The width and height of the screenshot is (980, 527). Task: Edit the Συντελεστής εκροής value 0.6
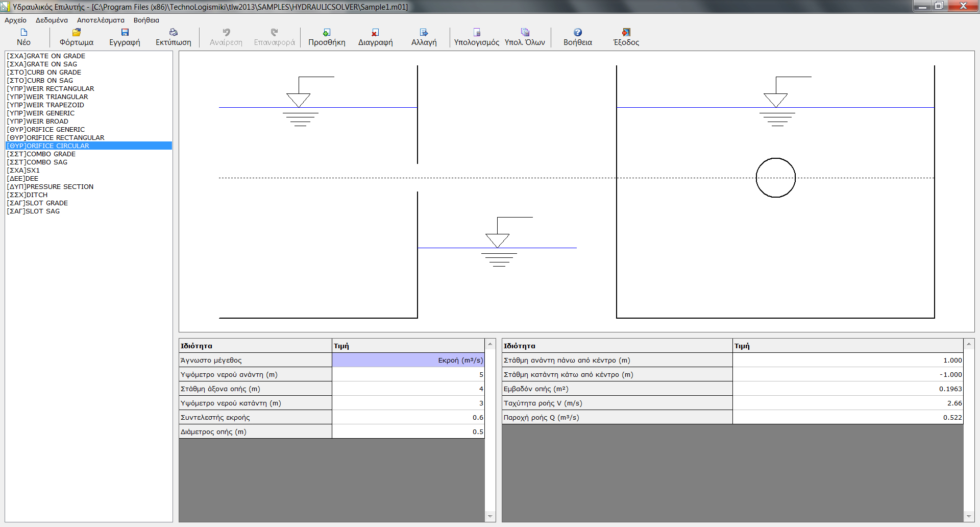[x=408, y=418]
